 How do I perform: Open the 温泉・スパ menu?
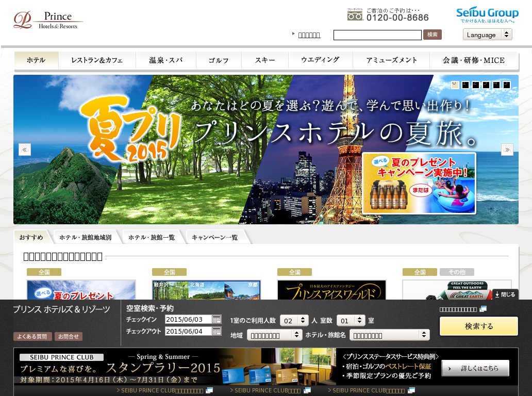click(166, 60)
